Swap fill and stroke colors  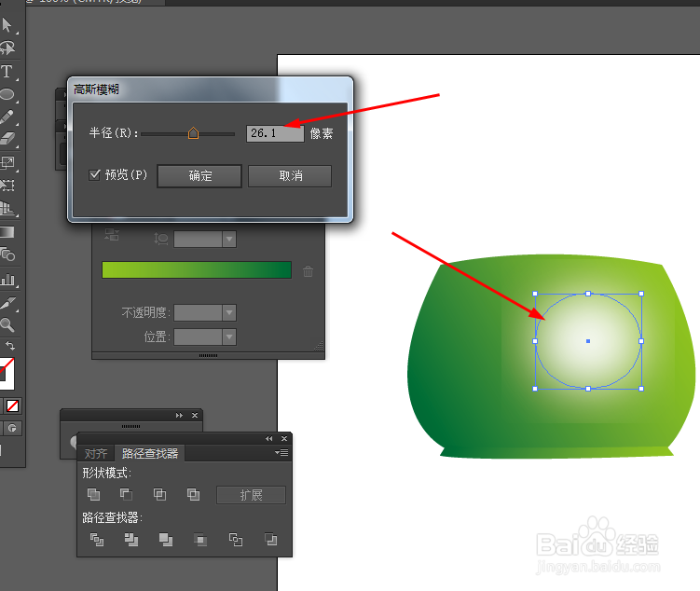pyautogui.click(x=10, y=346)
